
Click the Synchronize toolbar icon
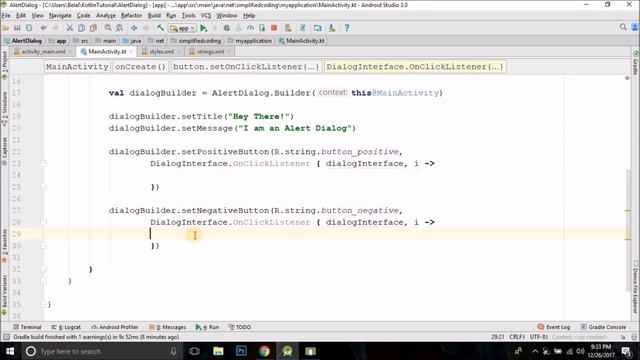tap(29, 28)
